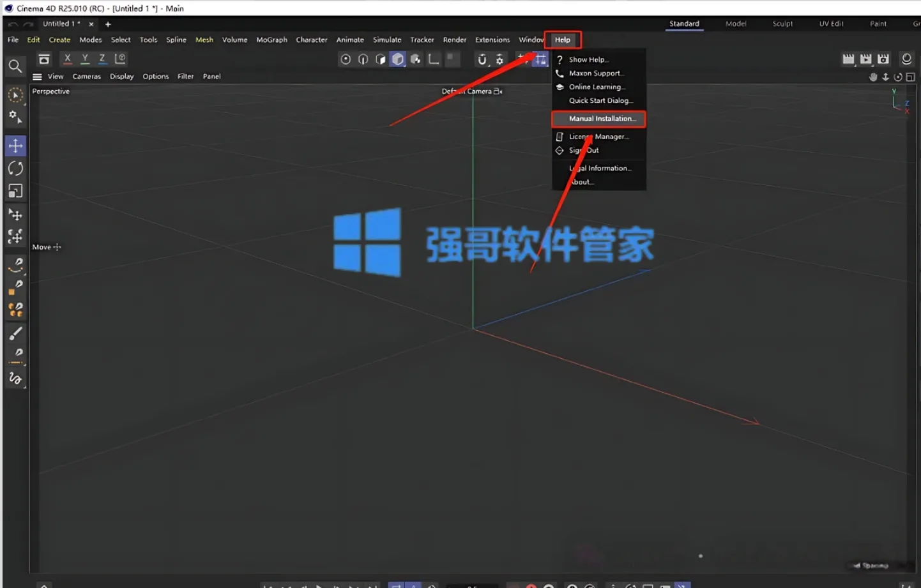921x588 pixels.
Task: Open Edit Render Settings icon
Action: 883,59
